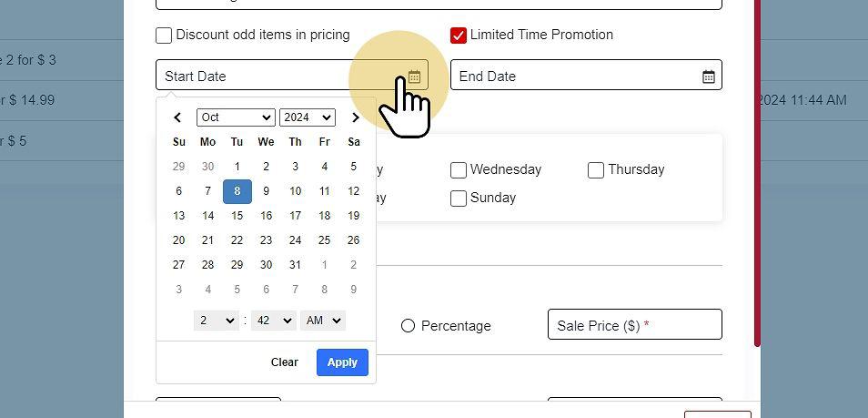Go to previous month in calendar
Image resolution: width=868 pixels, height=418 pixels.
pos(178,117)
